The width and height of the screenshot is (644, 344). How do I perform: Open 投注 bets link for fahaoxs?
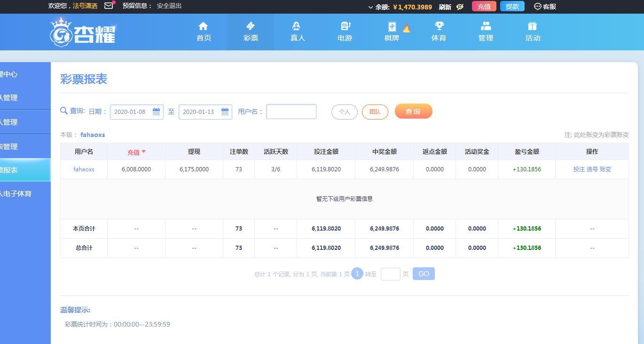pyautogui.click(x=579, y=169)
